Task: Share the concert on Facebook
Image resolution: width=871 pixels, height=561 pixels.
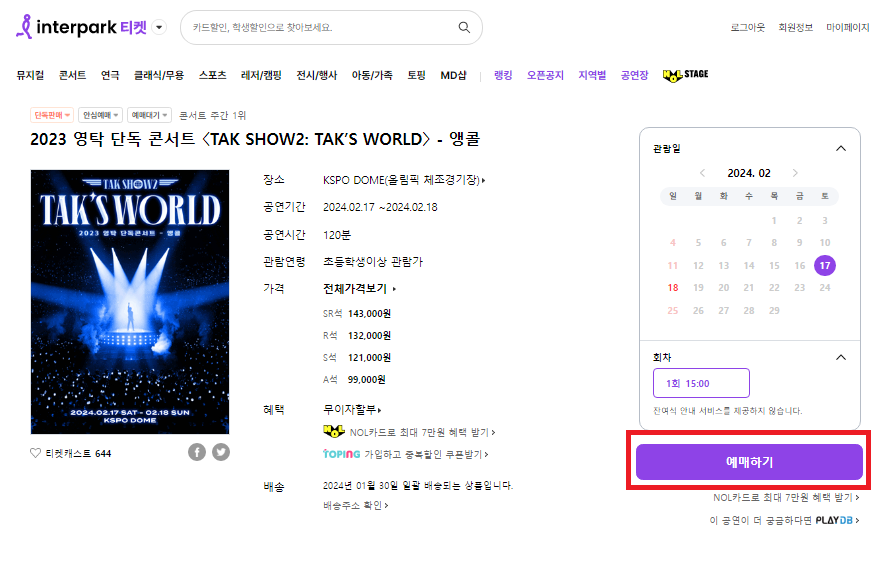Action: 197,452
